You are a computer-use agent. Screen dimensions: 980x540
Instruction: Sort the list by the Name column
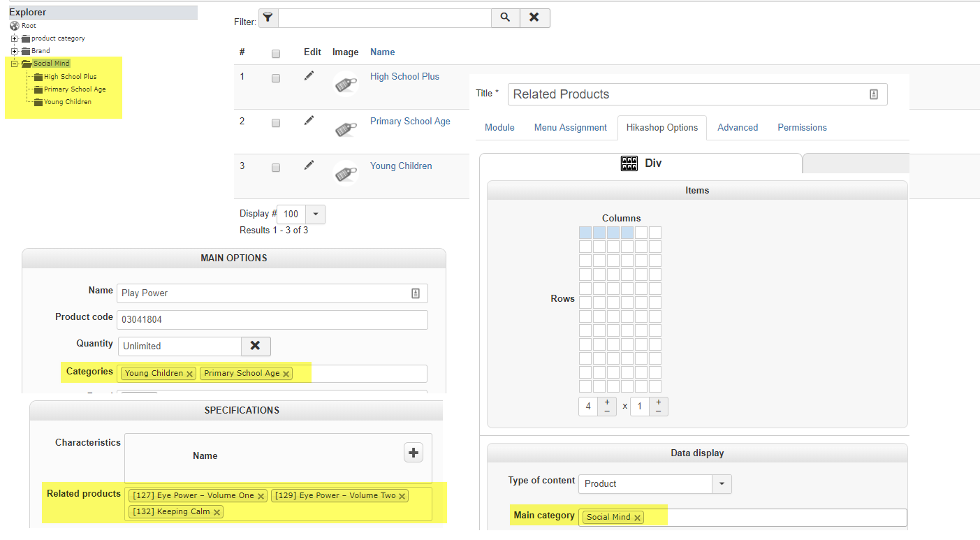pyautogui.click(x=383, y=52)
